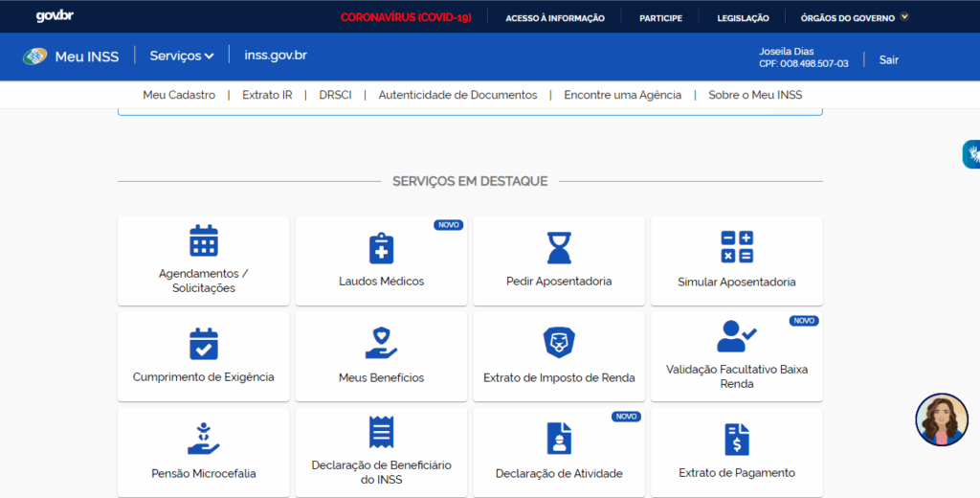Click the inss.gov.br link
Screen dimensions: 980x498
(x=276, y=56)
